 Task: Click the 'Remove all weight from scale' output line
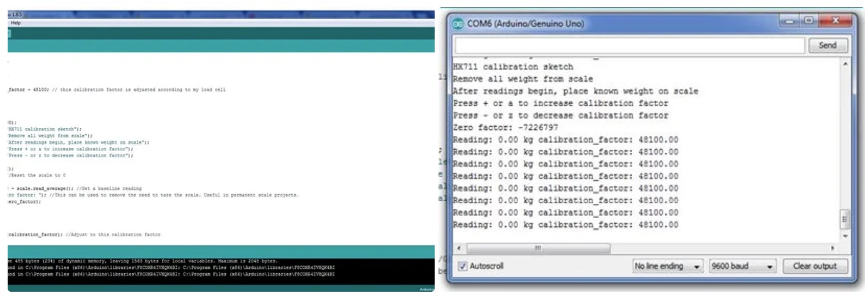[x=523, y=79]
